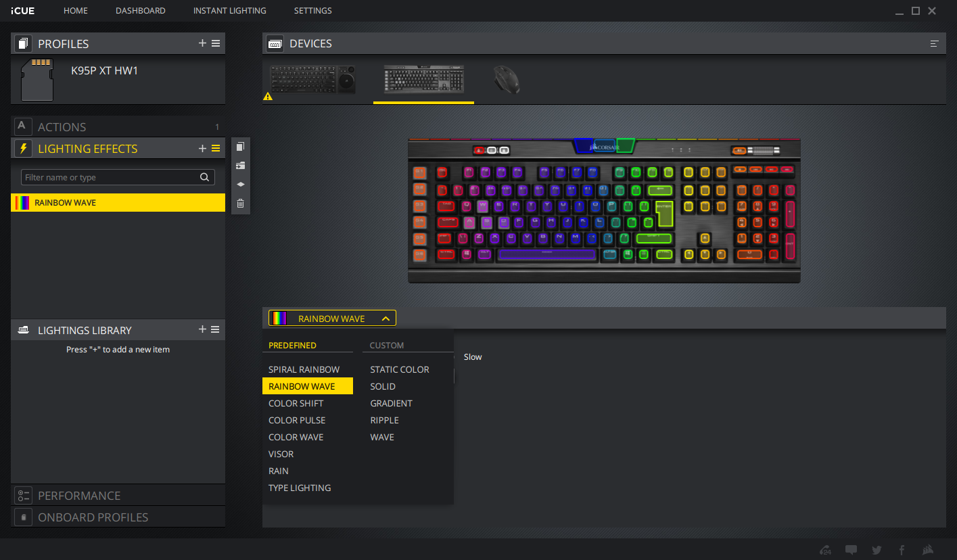
Task: Click the iCUE logo in title bar
Action: pyautogui.click(x=23, y=11)
